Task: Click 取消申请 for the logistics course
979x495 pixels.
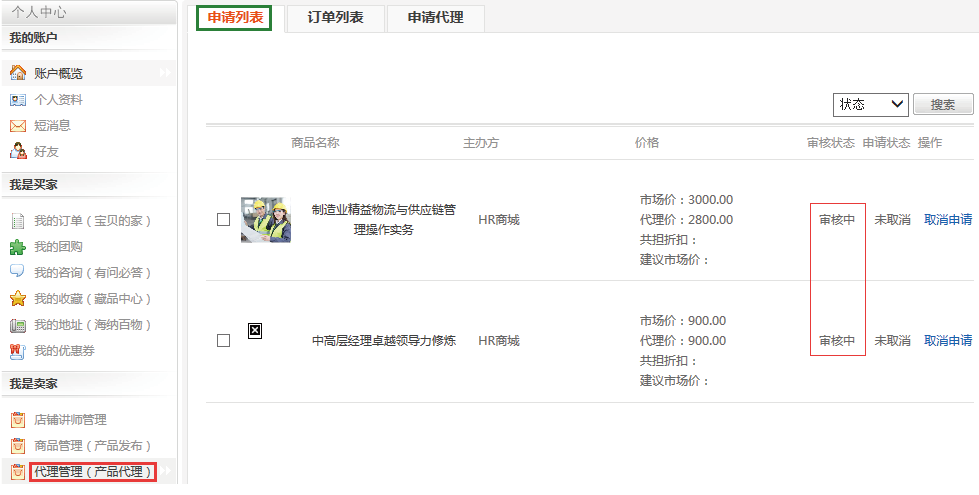Action: click(x=947, y=220)
